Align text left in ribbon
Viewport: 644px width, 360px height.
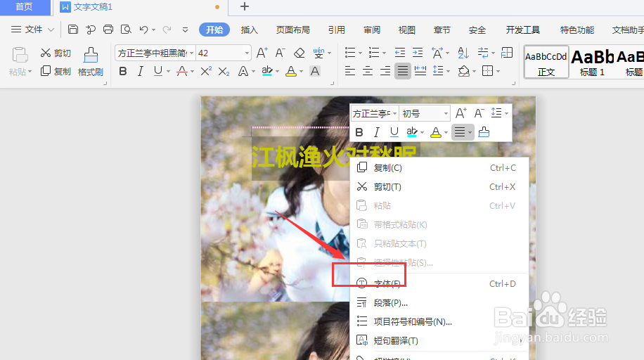[x=350, y=71]
